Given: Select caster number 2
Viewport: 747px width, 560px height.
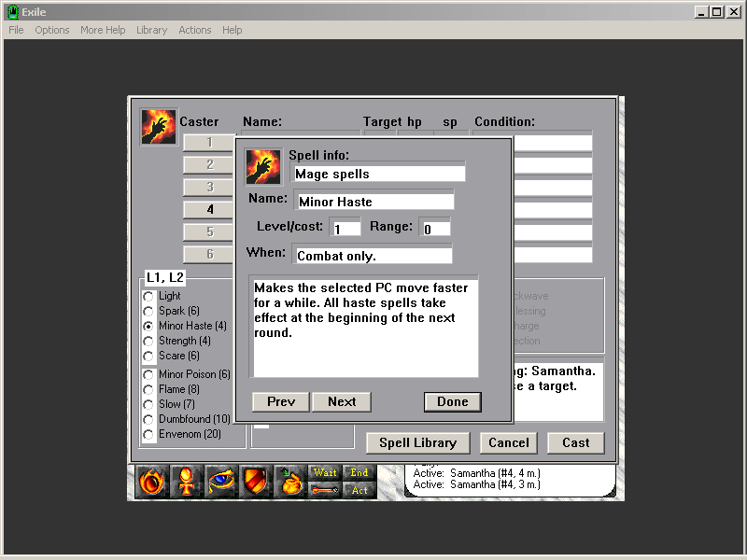Looking at the screenshot, I should 209,165.
